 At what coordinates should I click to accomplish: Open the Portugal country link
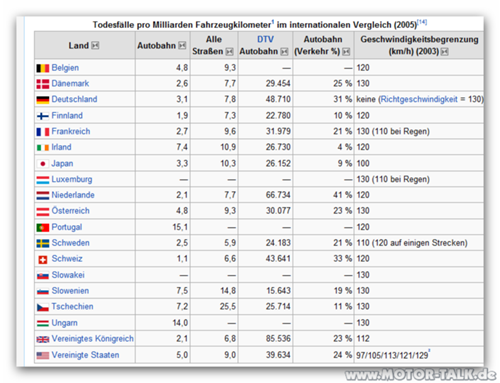coord(67,227)
